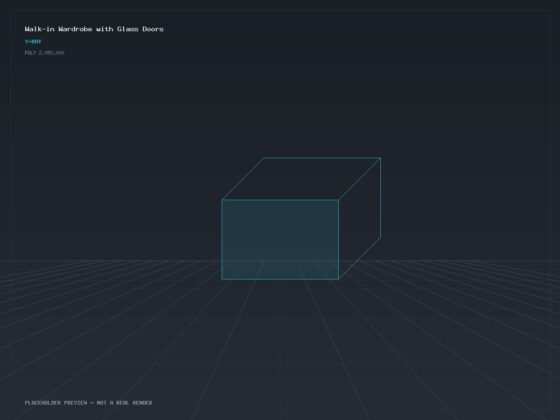Image resolution: width=560 pixels, height=420 pixels.
Task: Click the Walk-in Wardrobe with Glass Doors title
Action: [x=94, y=29]
